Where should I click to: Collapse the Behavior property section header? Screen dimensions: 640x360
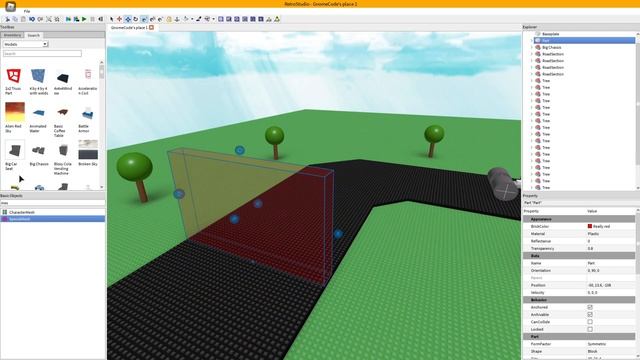[579, 300]
